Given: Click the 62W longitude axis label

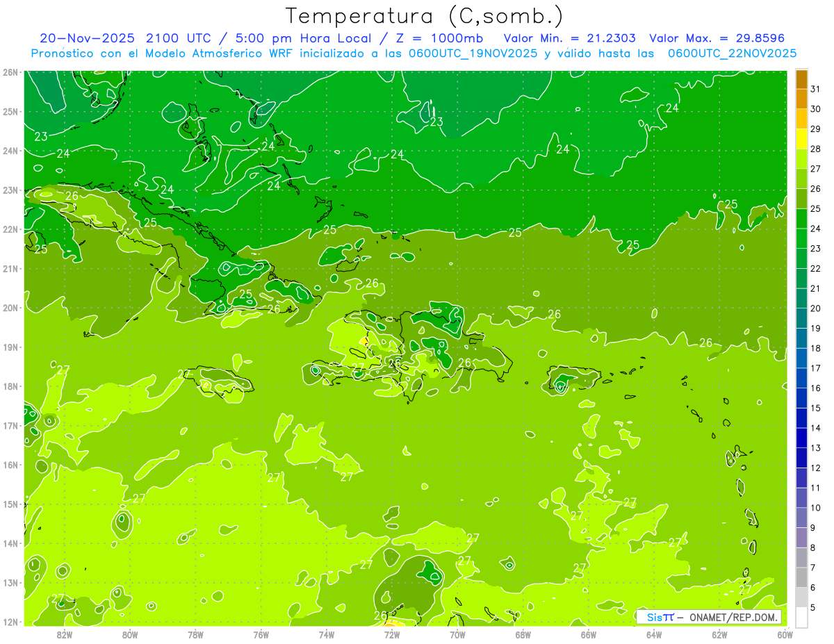Looking at the screenshot, I should [720, 634].
